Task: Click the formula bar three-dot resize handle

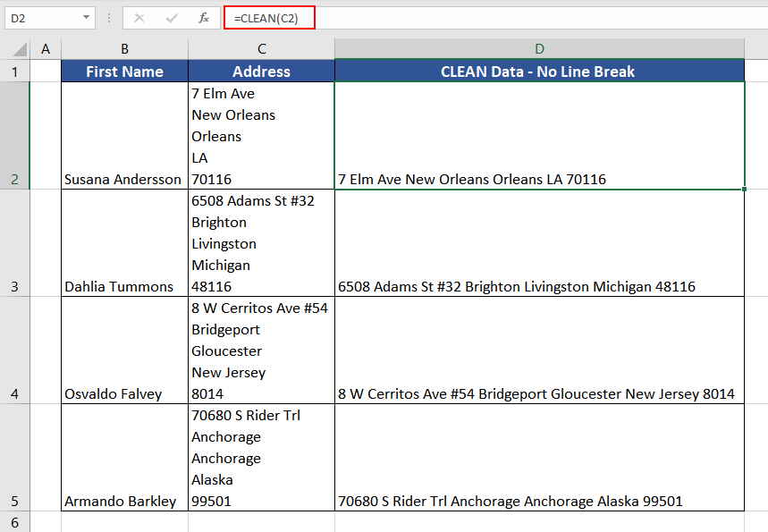Action: (x=108, y=18)
